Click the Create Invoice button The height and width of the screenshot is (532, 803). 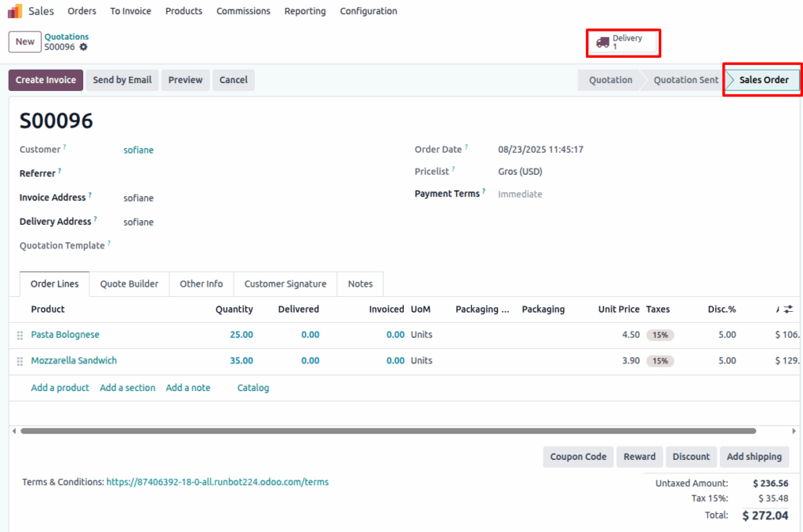(x=45, y=81)
